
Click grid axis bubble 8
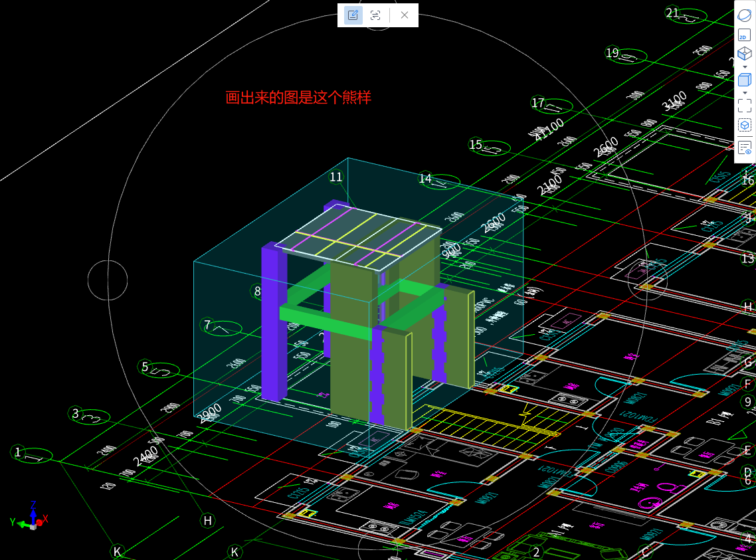[x=257, y=291]
